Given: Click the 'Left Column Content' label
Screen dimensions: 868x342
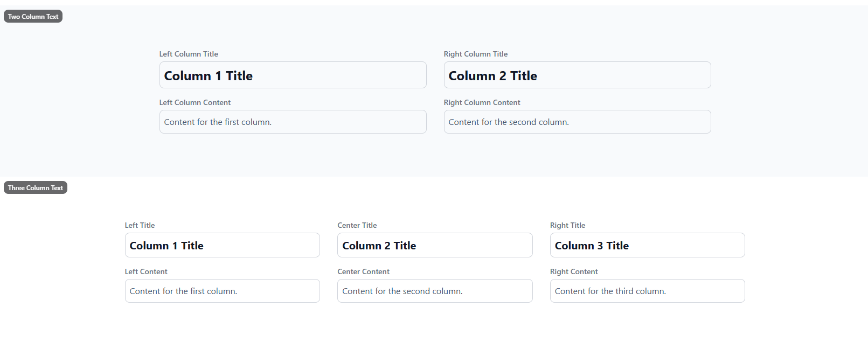Looking at the screenshot, I should [x=195, y=103].
